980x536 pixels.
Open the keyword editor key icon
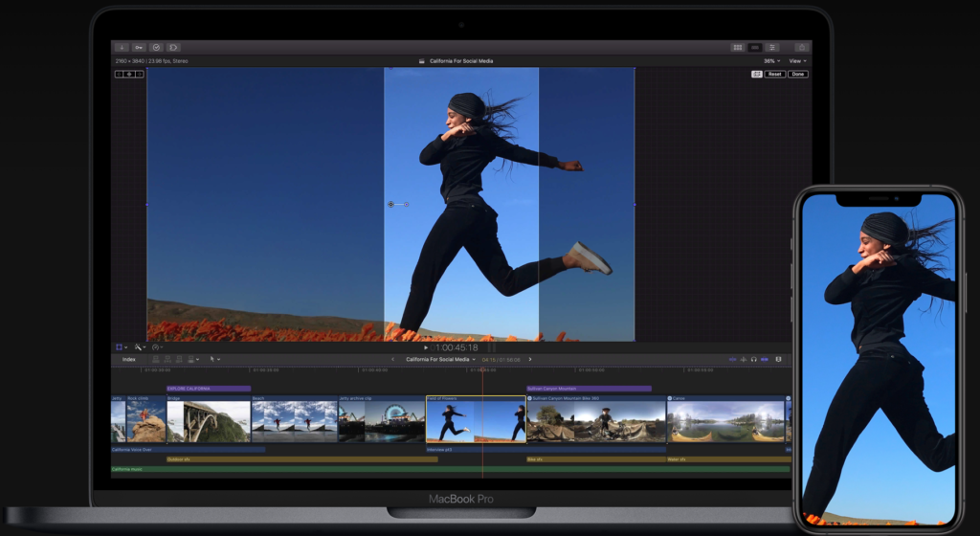click(139, 48)
